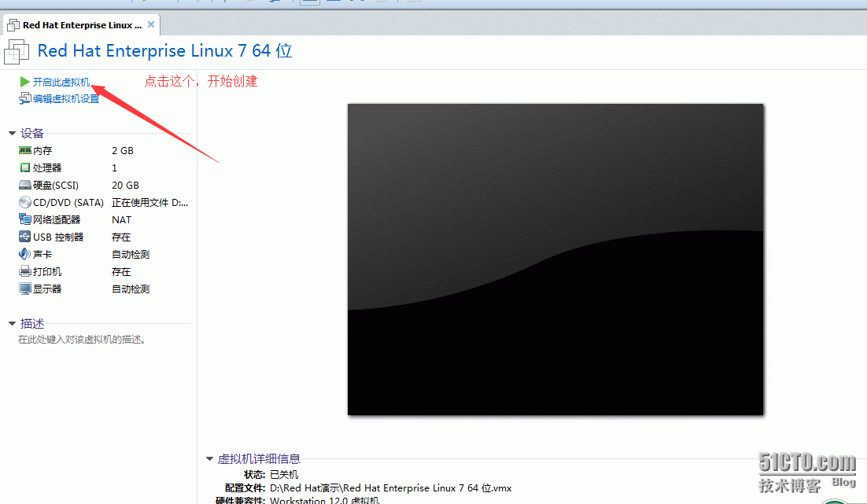Click the .vmx configuration file path
Viewport: 867px width, 504px height.
390,488
